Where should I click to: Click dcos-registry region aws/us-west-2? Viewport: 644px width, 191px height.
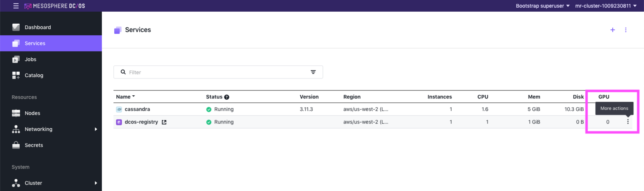366,122
